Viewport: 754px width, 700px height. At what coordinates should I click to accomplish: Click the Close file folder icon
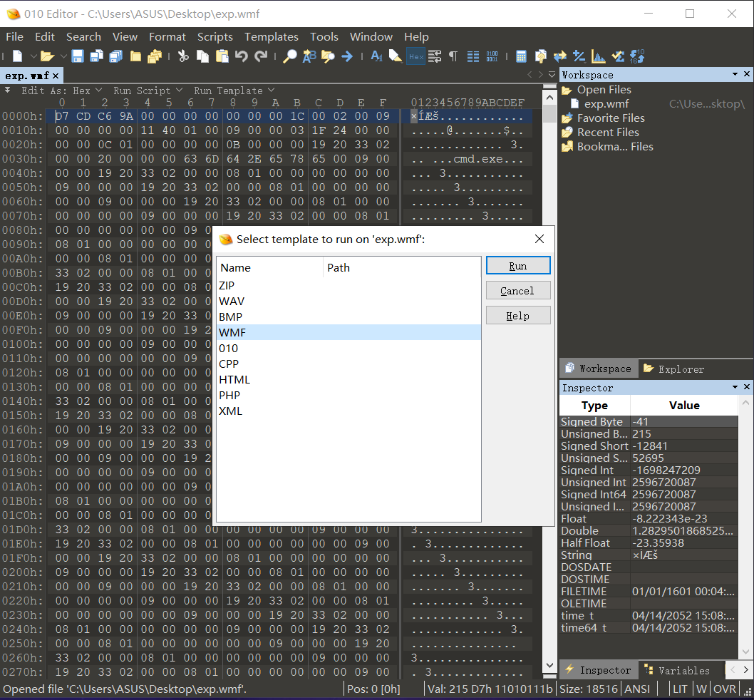pos(135,56)
